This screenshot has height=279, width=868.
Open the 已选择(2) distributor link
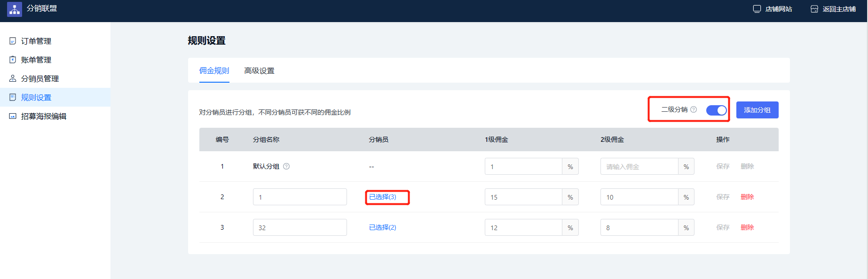pyautogui.click(x=383, y=227)
